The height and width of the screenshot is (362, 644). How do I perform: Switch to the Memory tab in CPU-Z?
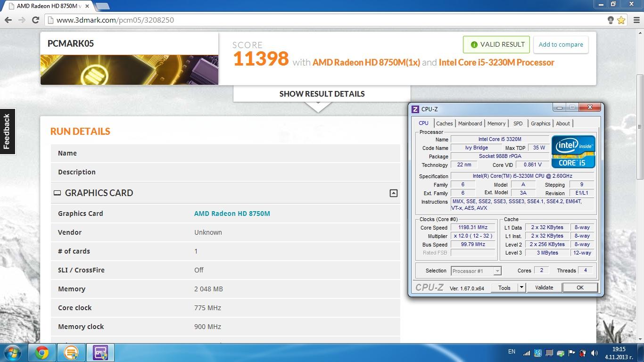(496, 123)
